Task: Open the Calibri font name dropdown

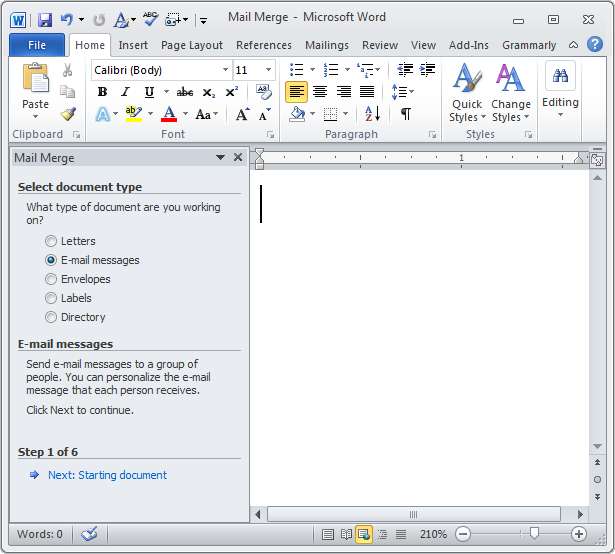Action: pos(225,70)
